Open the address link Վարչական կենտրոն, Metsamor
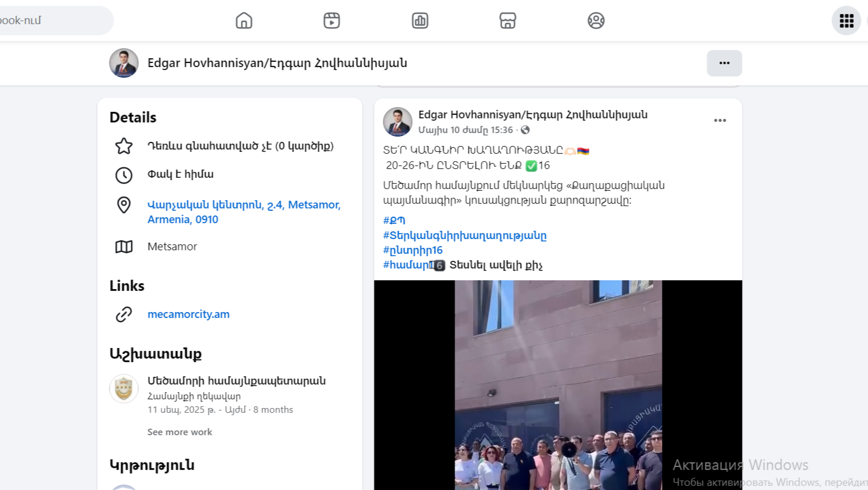Screen dimensions: 868x490 [x=244, y=212]
